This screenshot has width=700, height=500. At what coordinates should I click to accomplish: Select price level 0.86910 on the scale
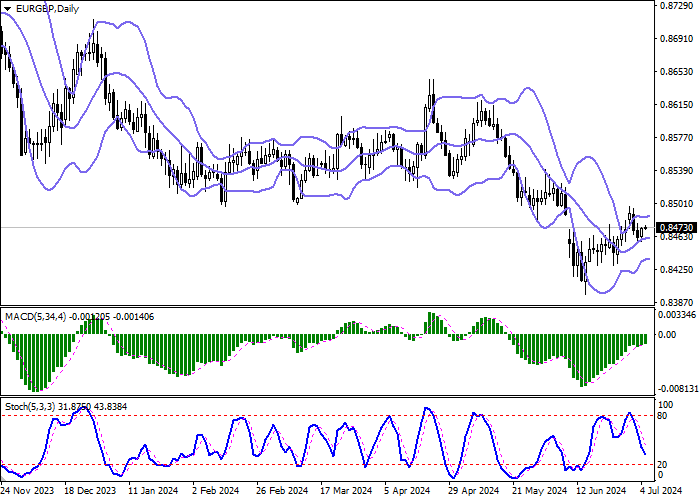pos(676,39)
